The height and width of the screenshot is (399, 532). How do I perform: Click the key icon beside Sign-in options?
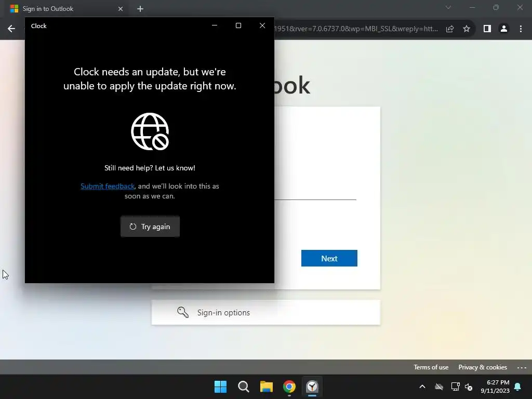pyautogui.click(x=183, y=312)
